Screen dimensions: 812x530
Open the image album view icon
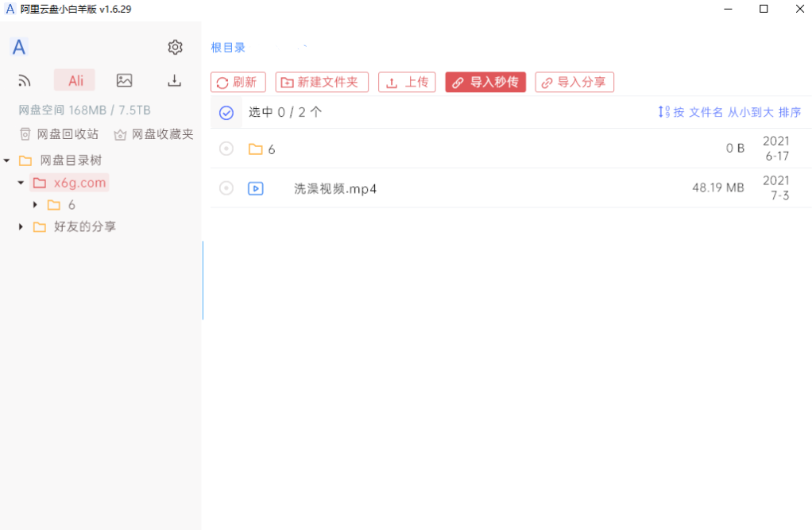(124, 79)
